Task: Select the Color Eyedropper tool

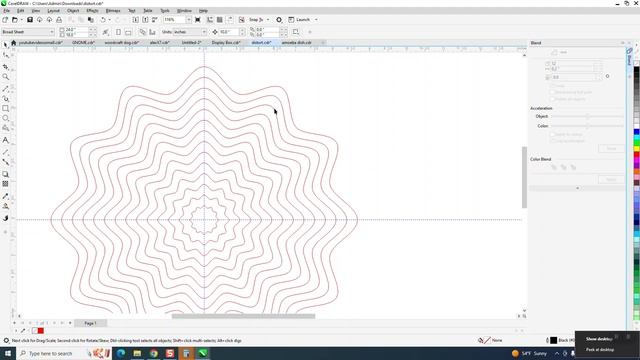Action: (x=5, y=196)
